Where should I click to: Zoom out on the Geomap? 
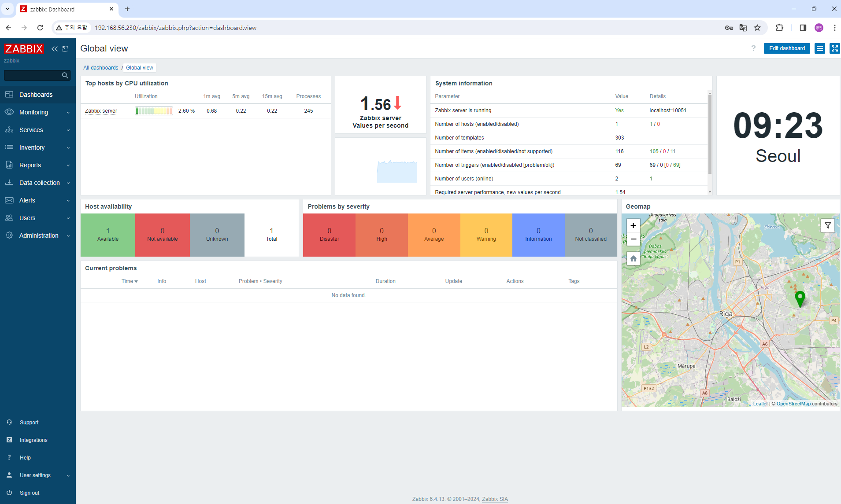coord(633,239)
